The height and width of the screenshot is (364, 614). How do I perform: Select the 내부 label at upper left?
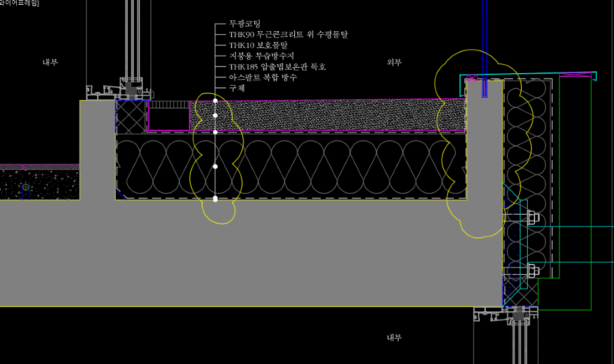coord(50,62)
